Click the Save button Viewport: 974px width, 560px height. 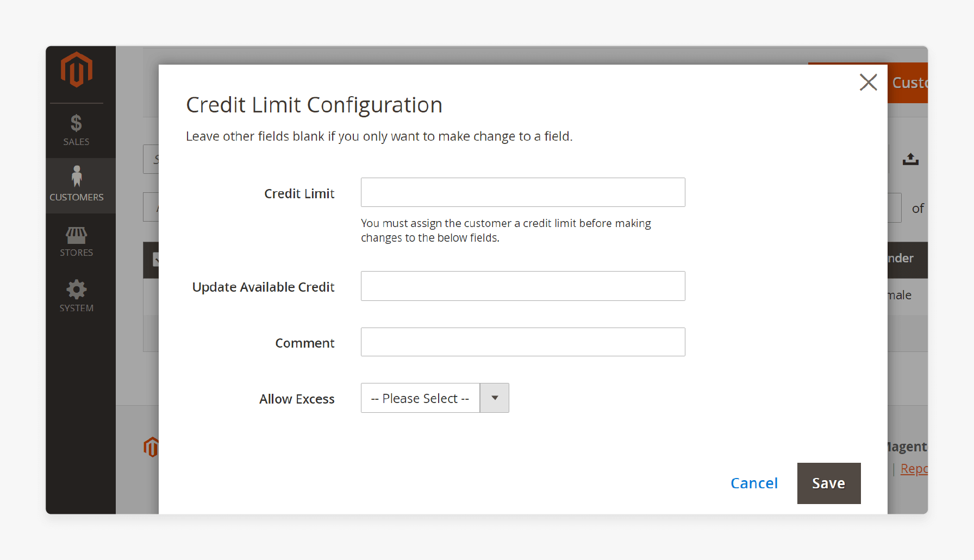829,483
